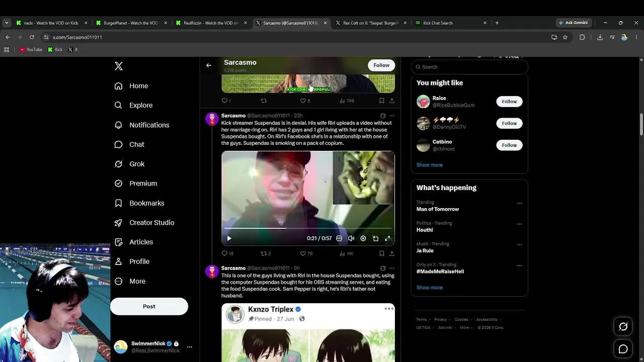The height and width of the screenshot is (362, 644).
Task: Open more options on the 23h post
Action: click(392, 116)
